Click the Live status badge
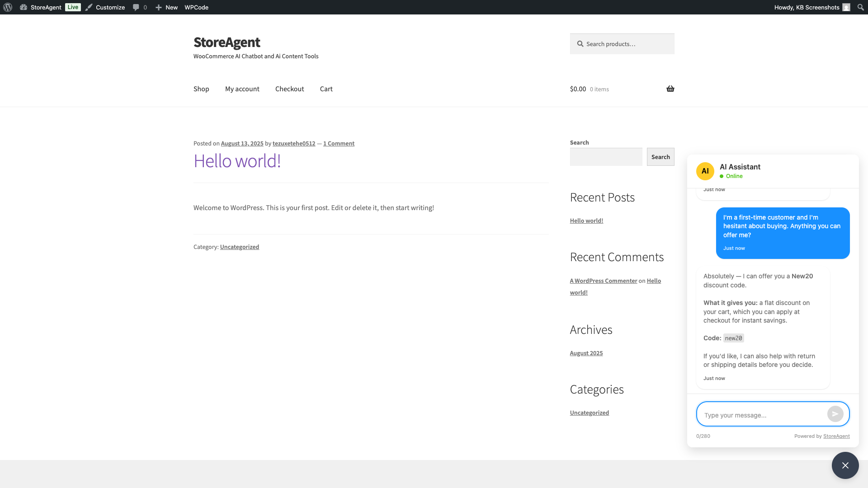This screenshot has height=488, width=868. tap(73, 7)
